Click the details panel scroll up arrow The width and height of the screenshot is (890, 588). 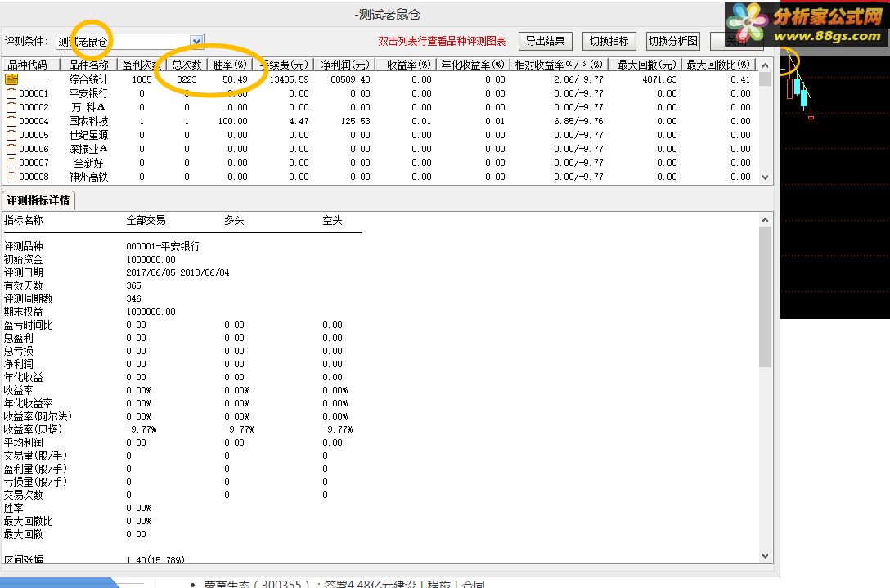point(765,220)
